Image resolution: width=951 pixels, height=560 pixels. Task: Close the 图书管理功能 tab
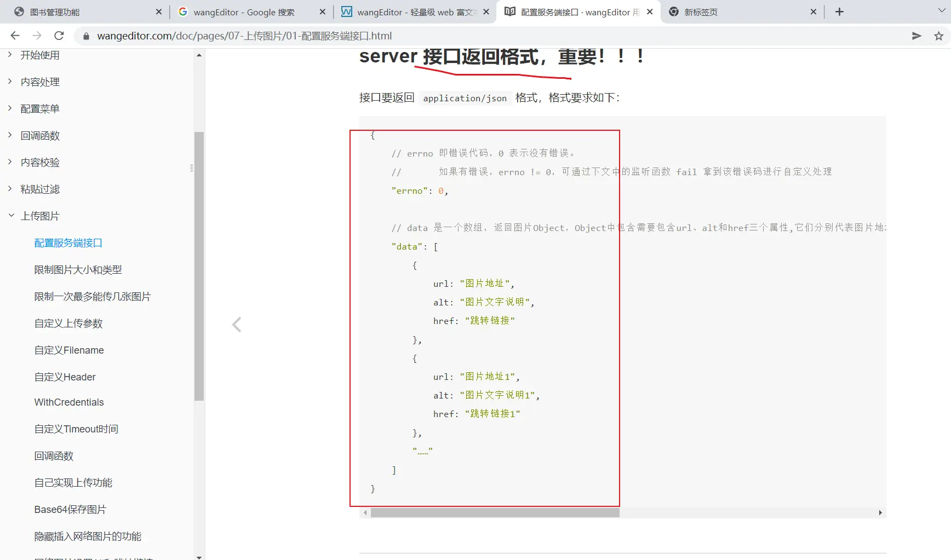point(159,11)
